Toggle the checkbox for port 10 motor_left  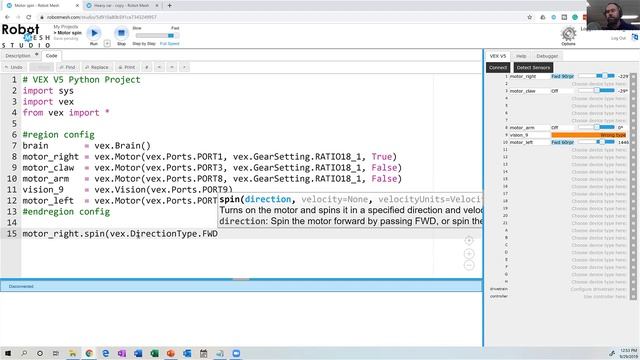tap(633, 142)
